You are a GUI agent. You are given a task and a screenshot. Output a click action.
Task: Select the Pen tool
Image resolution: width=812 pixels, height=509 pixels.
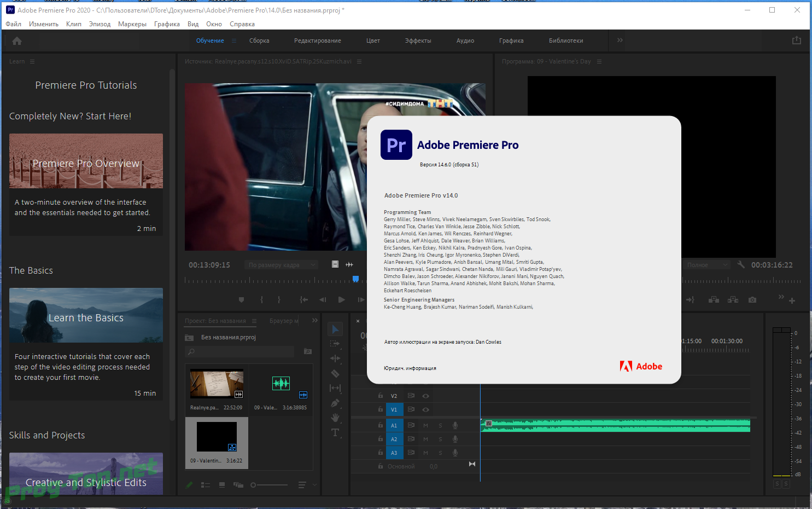click(335, 403)
